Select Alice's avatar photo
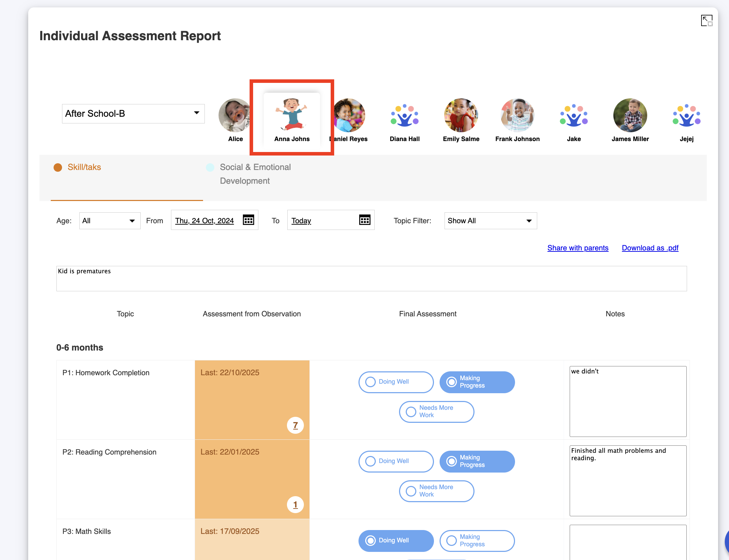The height and width of the screenshot is (560, 729). click(234, 115)
